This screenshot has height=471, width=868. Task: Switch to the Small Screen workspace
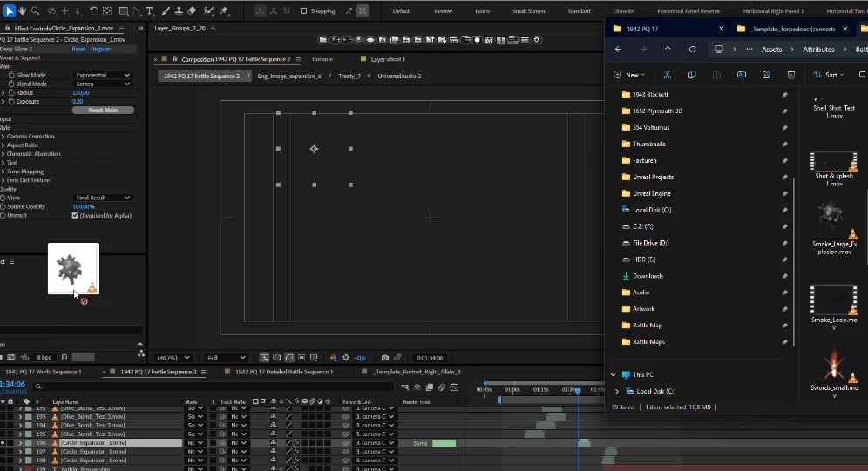(528, 11)
